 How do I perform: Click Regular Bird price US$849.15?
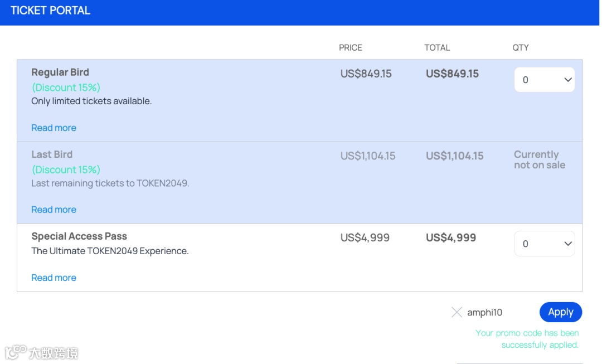366,74
